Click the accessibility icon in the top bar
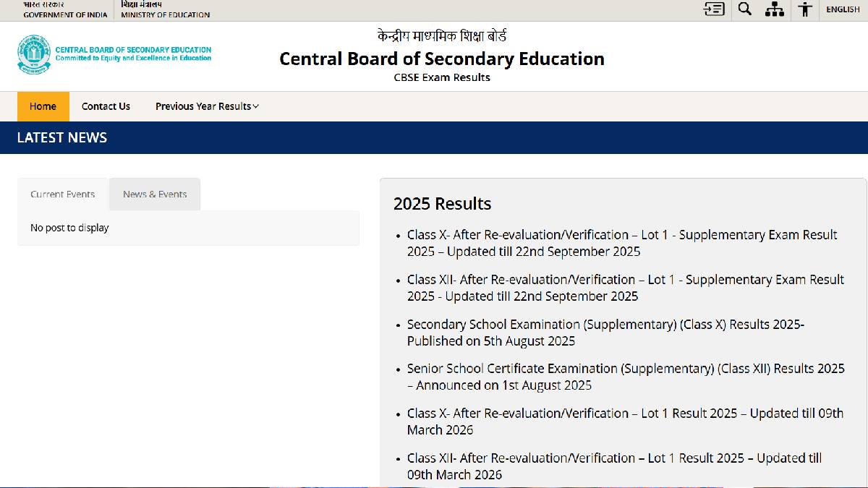This screenshot has width=868, height=488. [x=805, y=9]
